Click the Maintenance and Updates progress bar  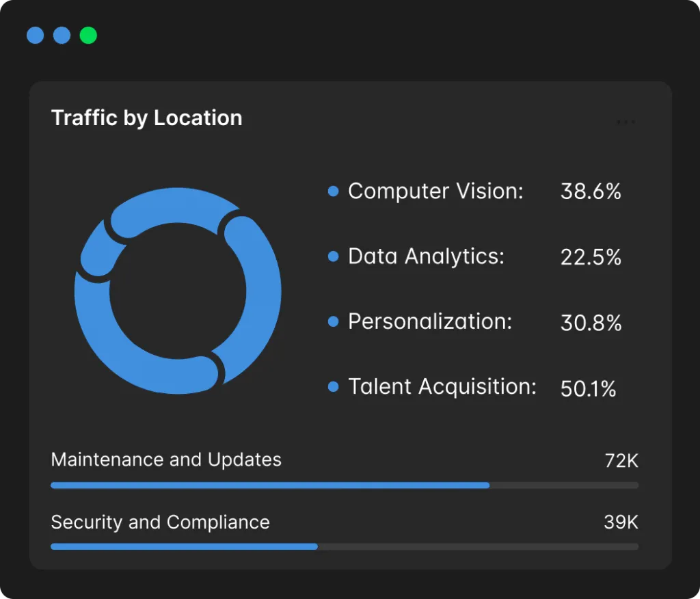[x=345, y=485]
